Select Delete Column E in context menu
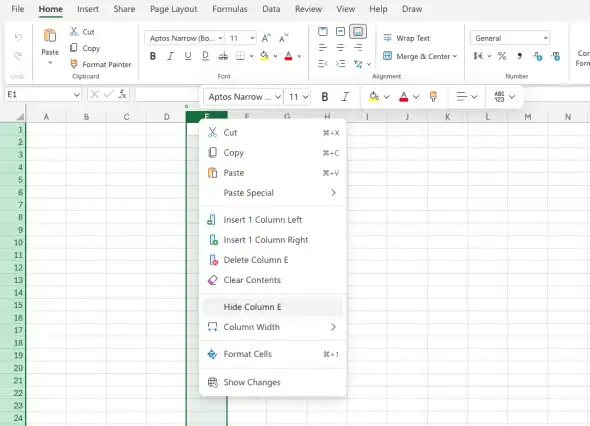The image size is (590, 426). 272,260
